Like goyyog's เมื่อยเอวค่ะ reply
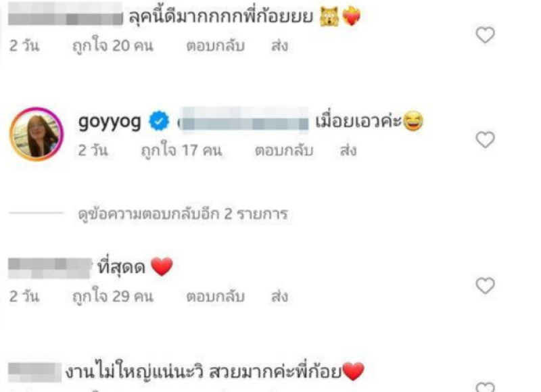 click(486, 140)
